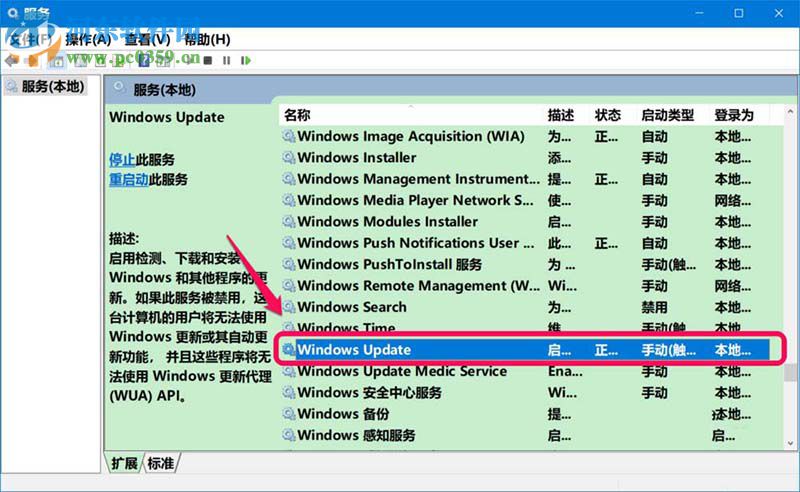800x492 pixels.
Task: Open the 文件(F) menu
Action: pyautogui.click(x=31, y=39)
